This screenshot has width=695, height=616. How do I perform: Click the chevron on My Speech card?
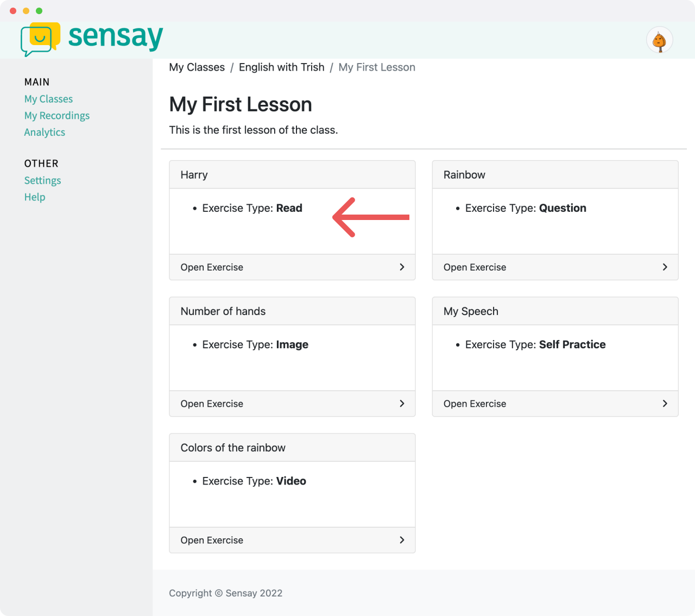pos(665,403)
